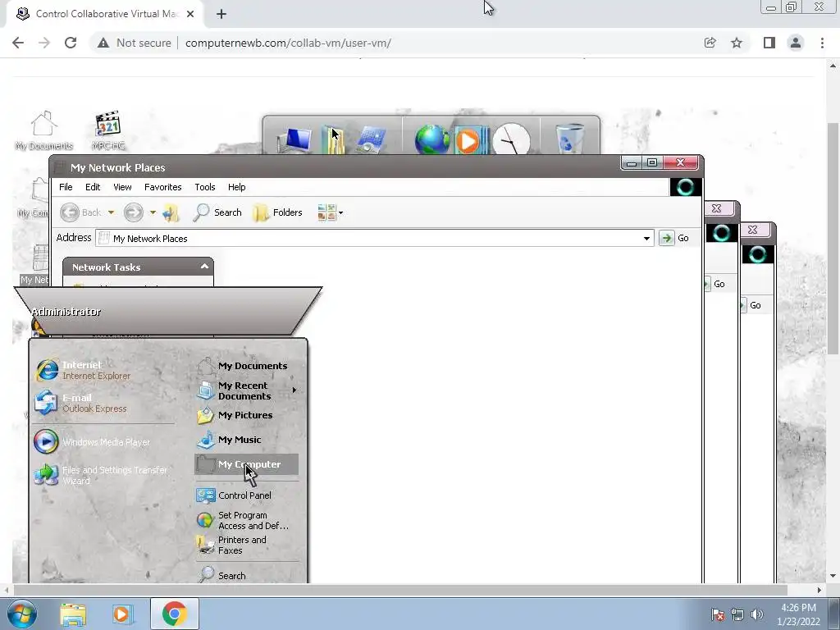Click Go in the second background window

714,284
